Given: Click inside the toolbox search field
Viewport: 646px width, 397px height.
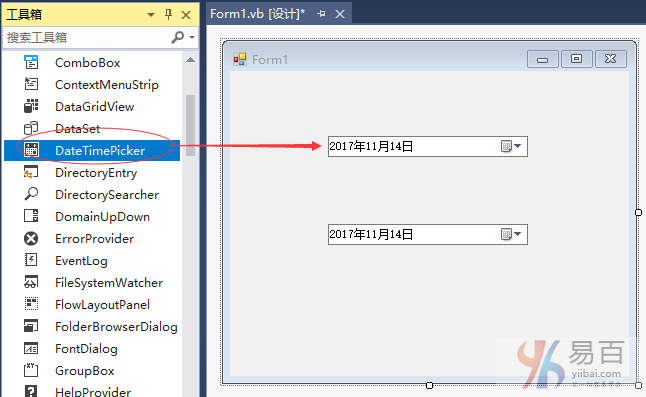Looking at the screenshot, I should tap(87, 37).
